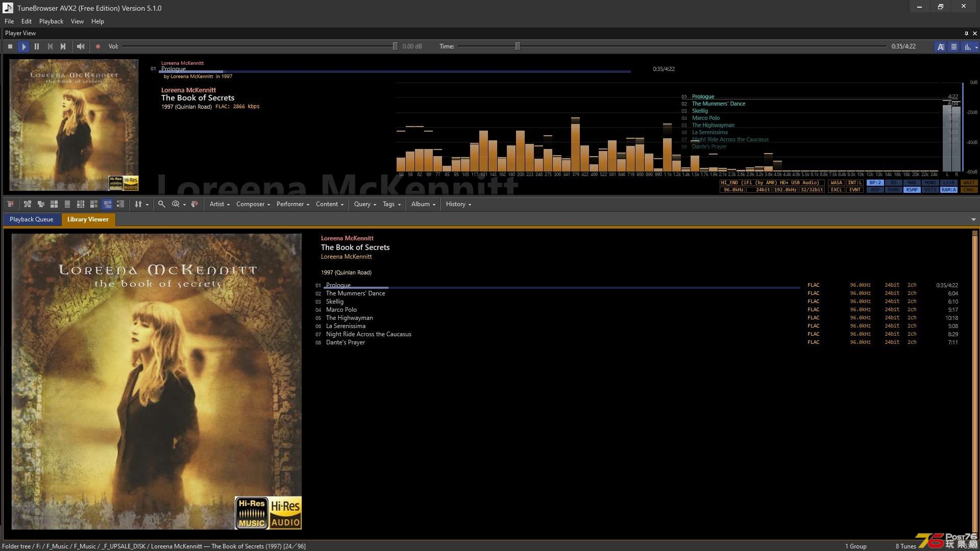Pin the Player View panel

point(966,33)
